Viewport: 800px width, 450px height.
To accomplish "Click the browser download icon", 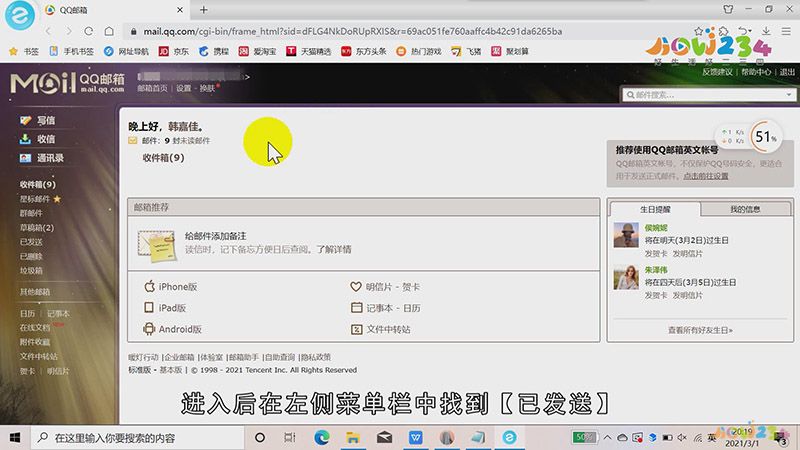I will [x=766, y=31].
